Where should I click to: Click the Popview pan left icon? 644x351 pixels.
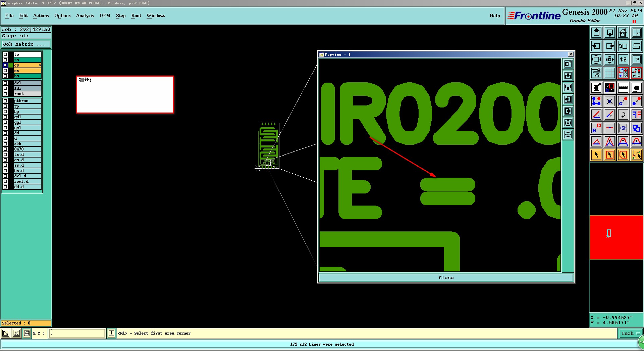(568, 99)
